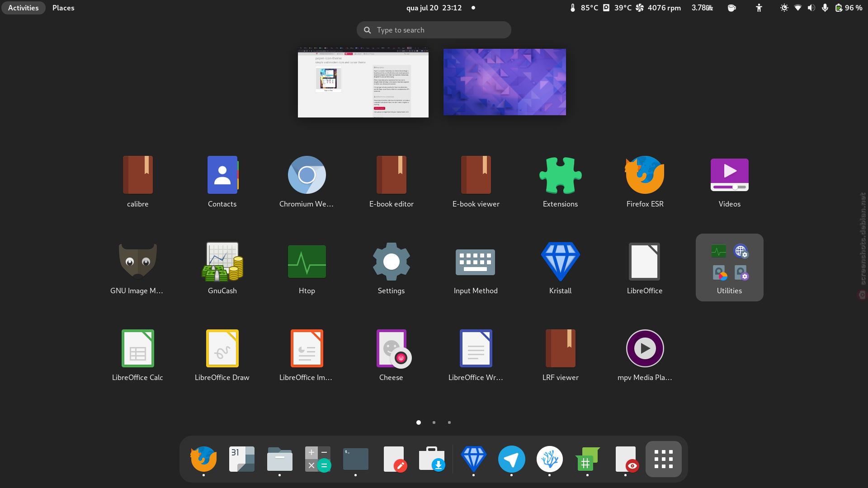The image size is (868, 488).
Task: Launch Chromium Web Browser
Action: (307, 181)
